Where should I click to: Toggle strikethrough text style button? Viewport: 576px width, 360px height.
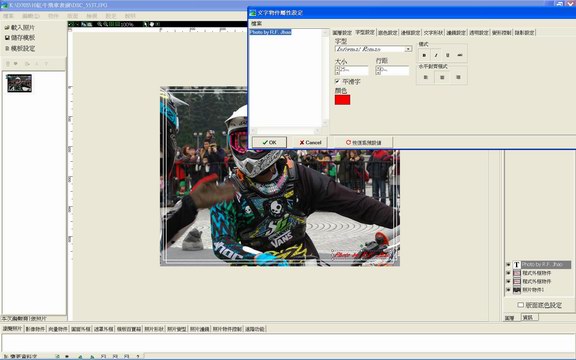click(460, 55)
